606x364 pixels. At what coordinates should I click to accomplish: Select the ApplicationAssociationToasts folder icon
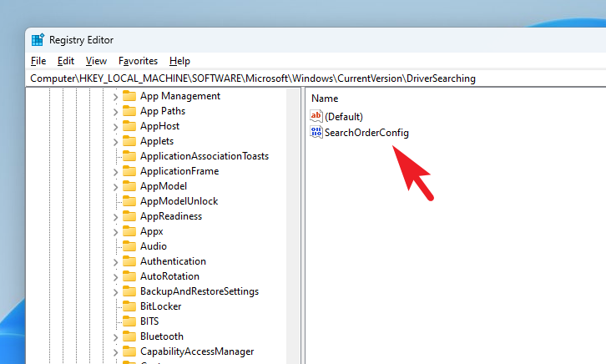pos(129,156)
